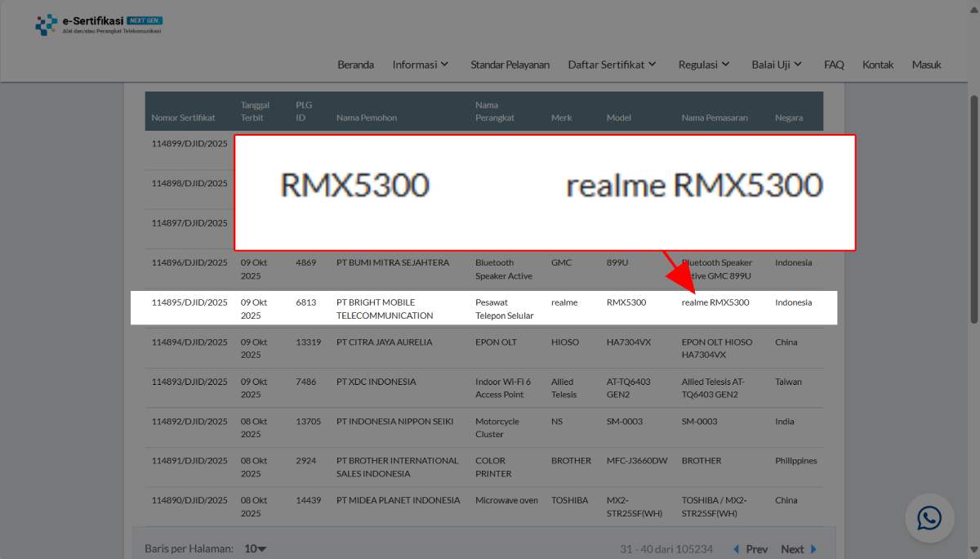Click the Nomor Sertifikat column header
The image size is (980, 559).
[x=183, y=118]
